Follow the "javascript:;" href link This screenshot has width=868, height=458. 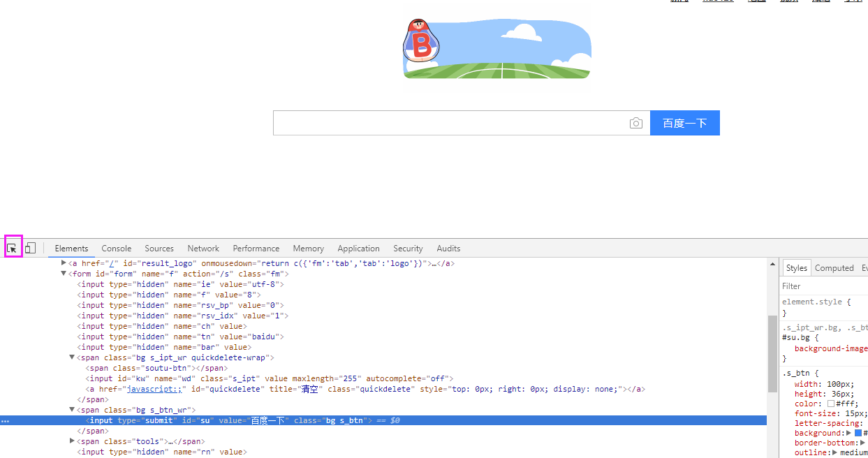(x=154, y=389)
